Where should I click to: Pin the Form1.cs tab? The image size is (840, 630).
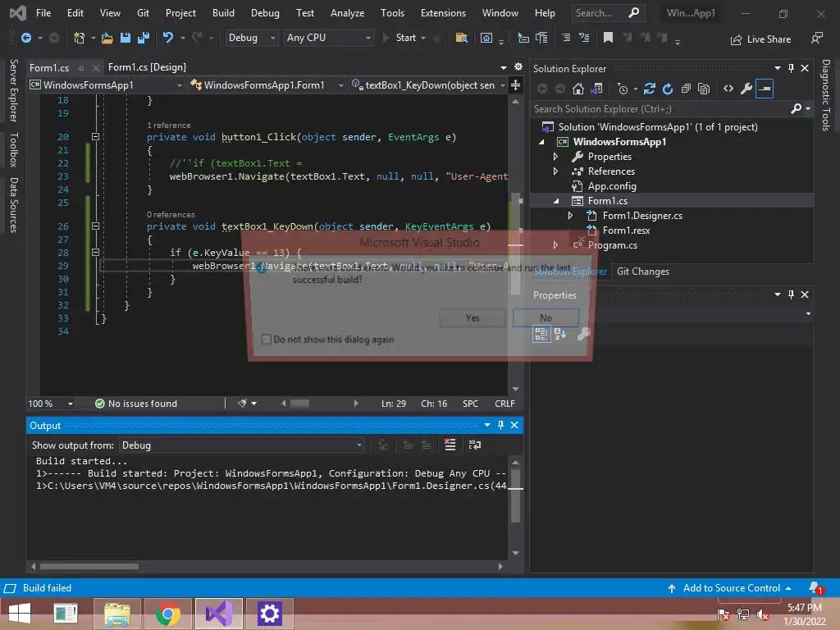coord(81,68)
